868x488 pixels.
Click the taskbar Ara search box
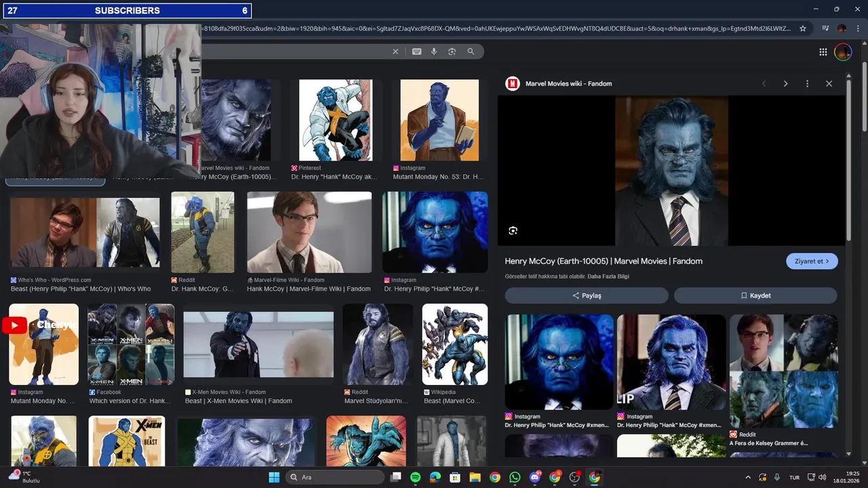tap(334, 477)
